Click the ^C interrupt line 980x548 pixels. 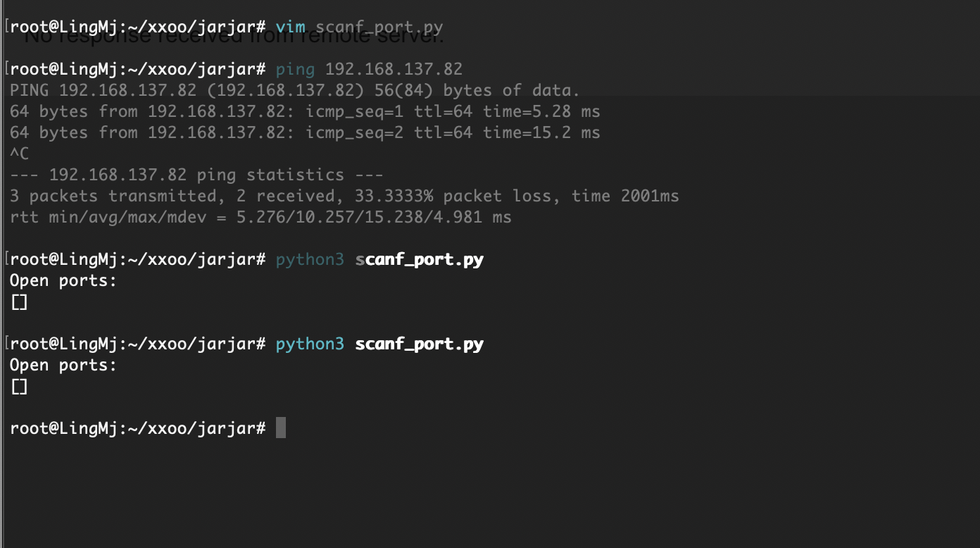[x=20, y=154]
